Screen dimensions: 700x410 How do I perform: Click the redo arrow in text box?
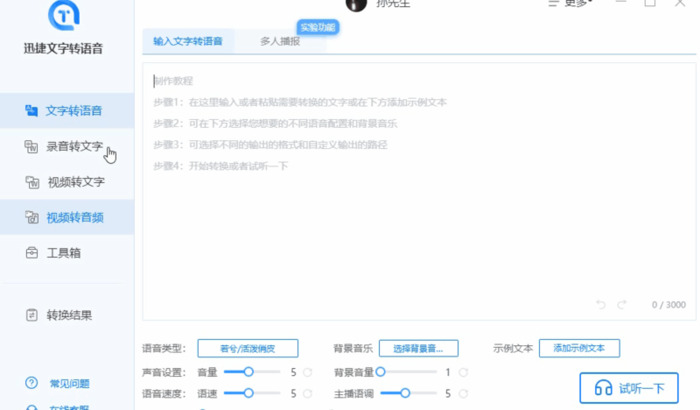(621, 305)
